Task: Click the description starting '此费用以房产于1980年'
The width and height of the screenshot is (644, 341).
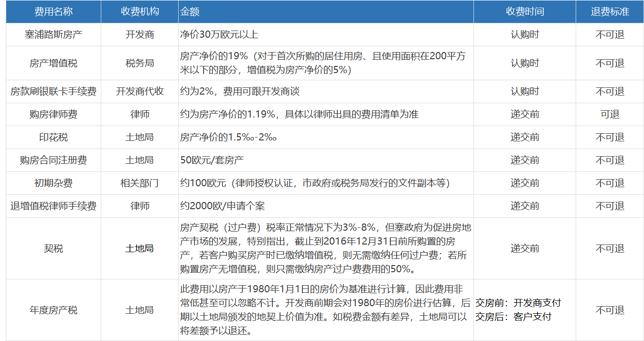Action: click(325, 310)
